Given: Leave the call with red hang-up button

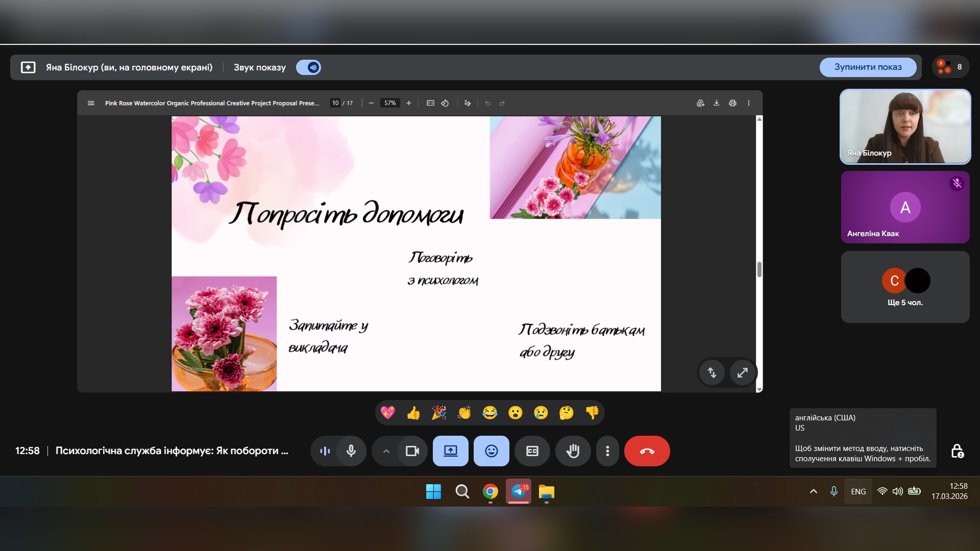Looking at the screenshot, I should [x=647, y=451].
